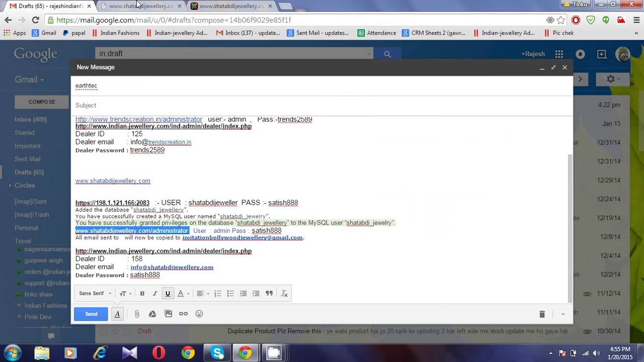Attach files using the paperclip icon
The image size is (644, 362).
(x=137, y=314)
